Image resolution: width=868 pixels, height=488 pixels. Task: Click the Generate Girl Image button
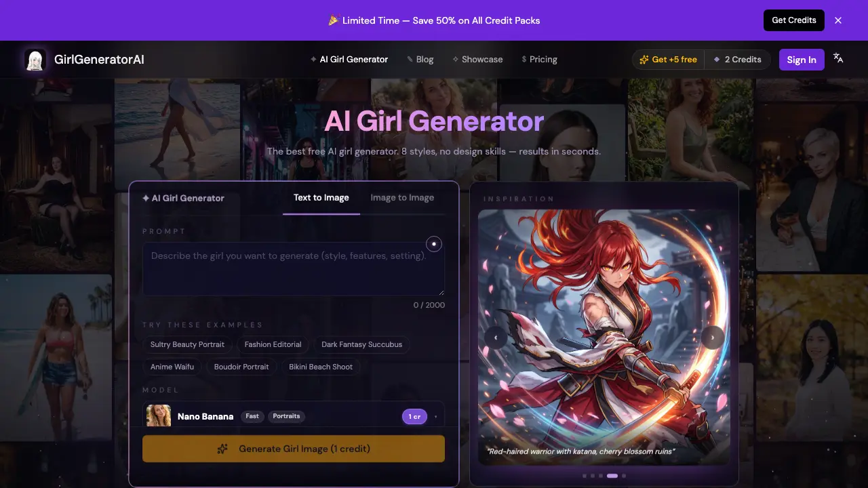click(x=294, y=449)
